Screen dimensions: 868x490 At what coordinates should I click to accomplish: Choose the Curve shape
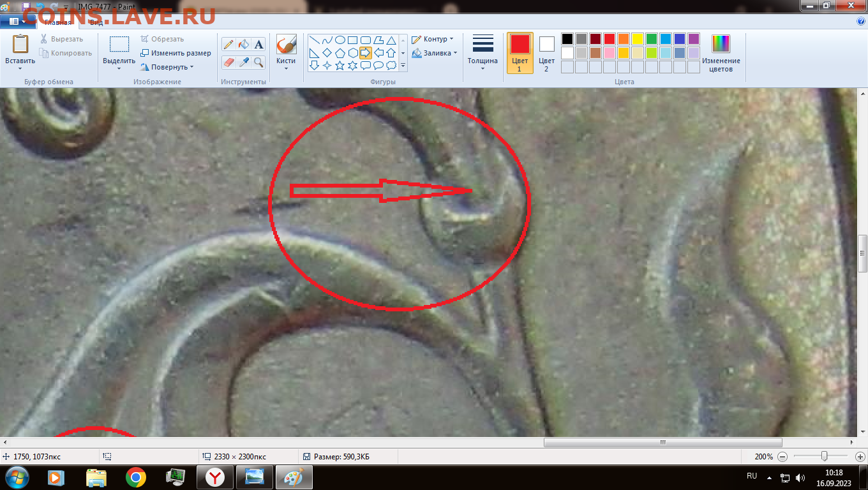pyautogui.click(x=327, y=40)
